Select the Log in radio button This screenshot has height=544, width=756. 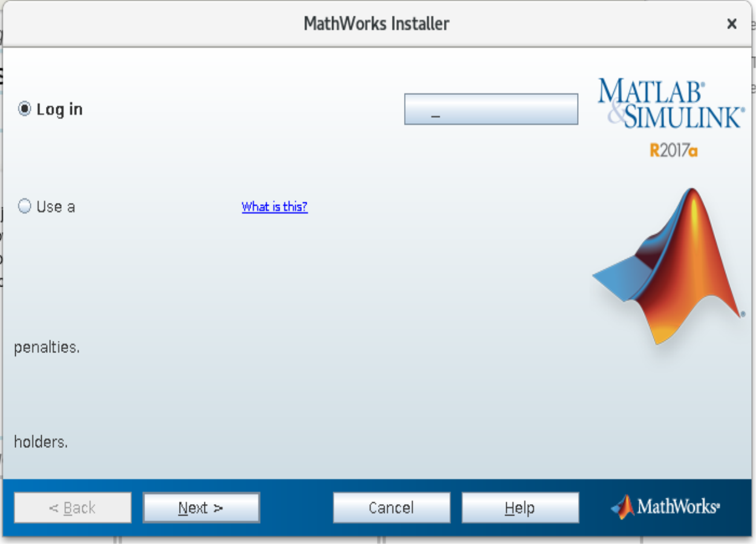coord(24,109)
